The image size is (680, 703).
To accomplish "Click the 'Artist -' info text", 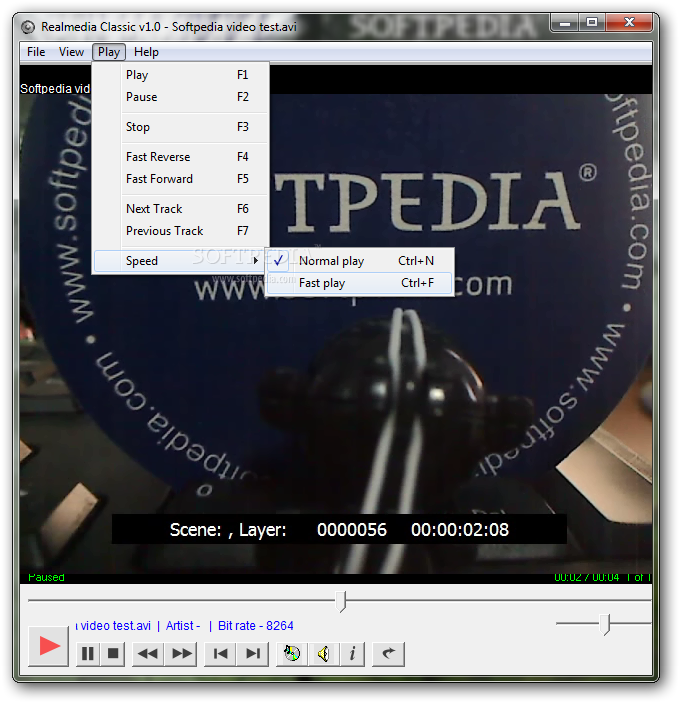I will click(183, 626).
